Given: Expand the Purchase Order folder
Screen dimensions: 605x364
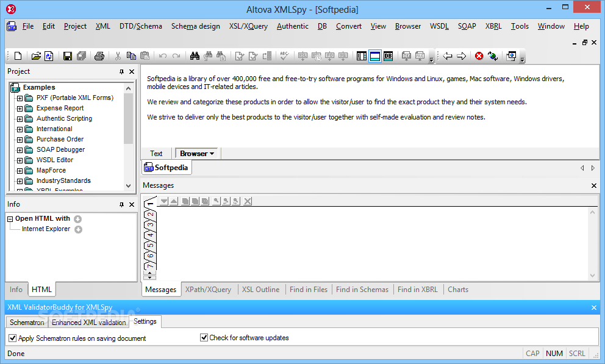Looking at the screenshot, I should (x=20, y=140).
